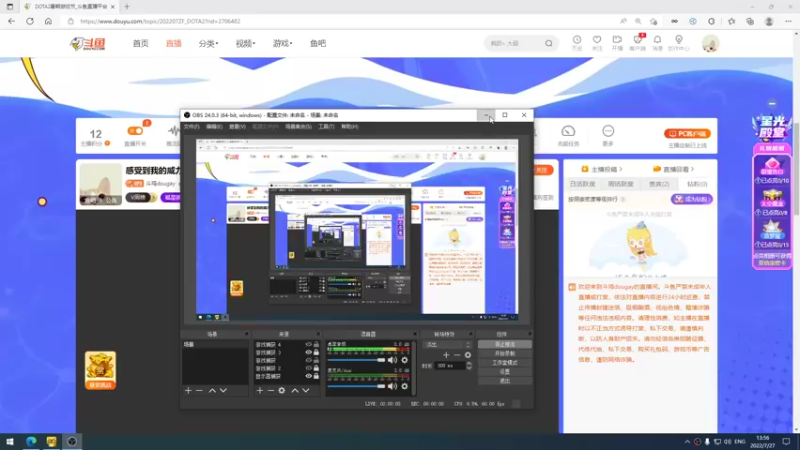
Task: Open the Windows Start menu
Action: (x=10, y=441)
